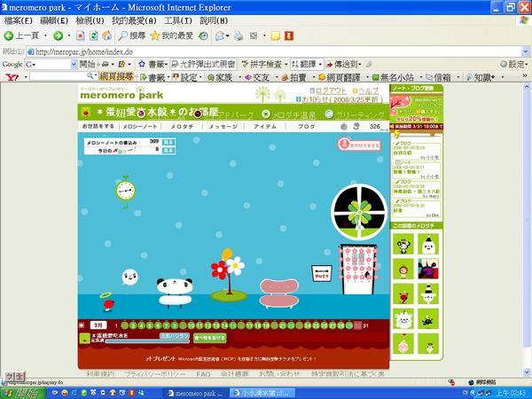Screen dimensions: 532x399
Task: Open the 拼字檢查 spell check dropdown
Action: click(264, 64)
